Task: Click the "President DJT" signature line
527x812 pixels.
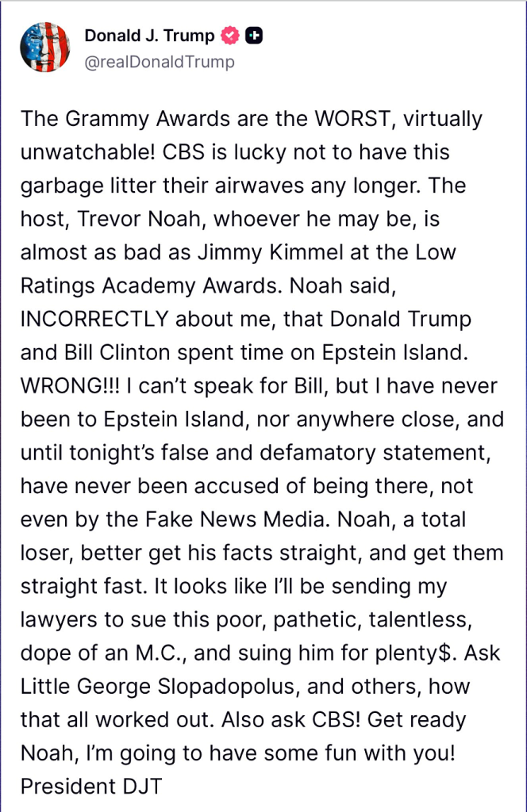Action: pos(92,787)
